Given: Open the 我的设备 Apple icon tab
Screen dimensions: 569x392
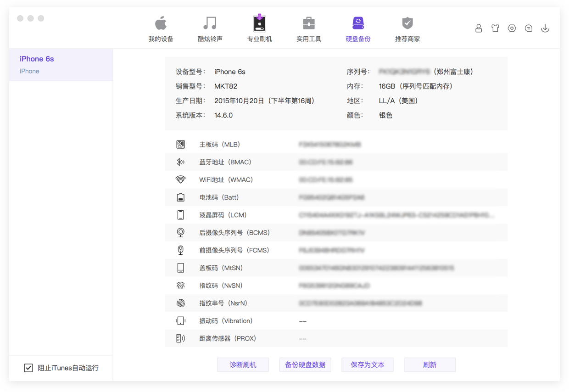Looking at the screenshot, I should (x=161, y=23).
